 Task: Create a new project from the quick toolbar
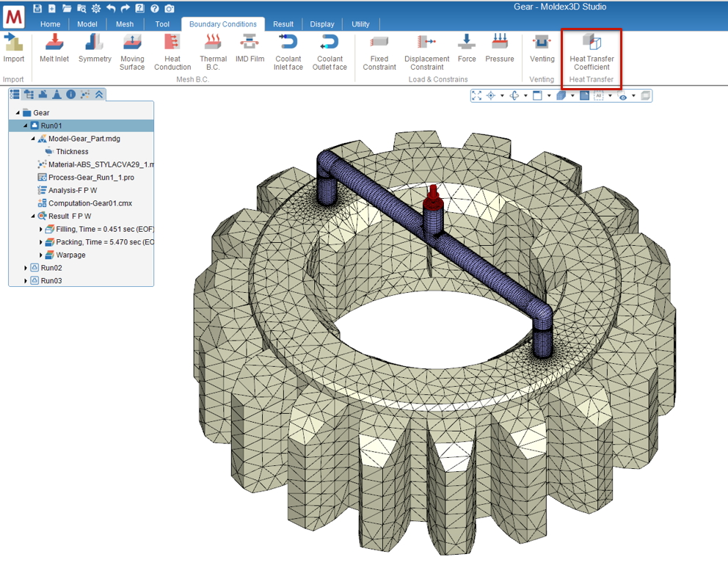tap(52, 8)
